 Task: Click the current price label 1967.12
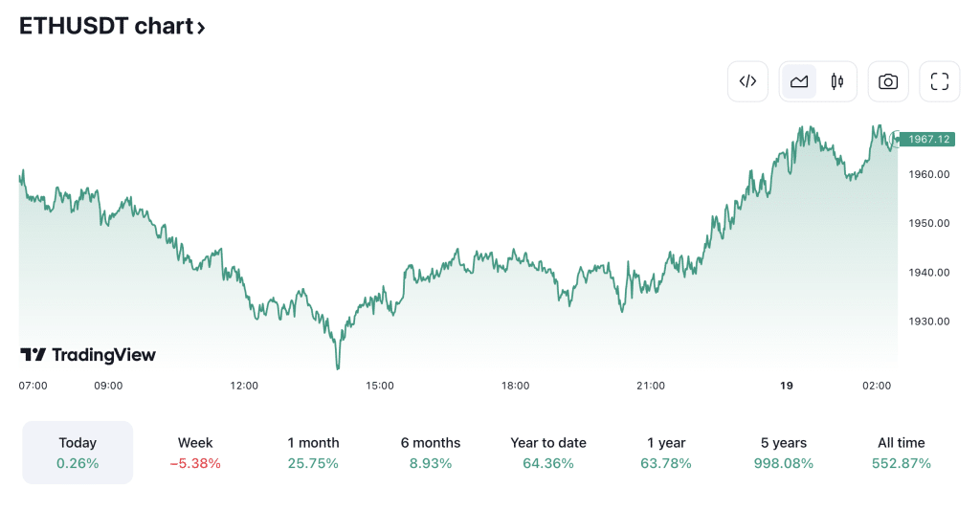929,139
